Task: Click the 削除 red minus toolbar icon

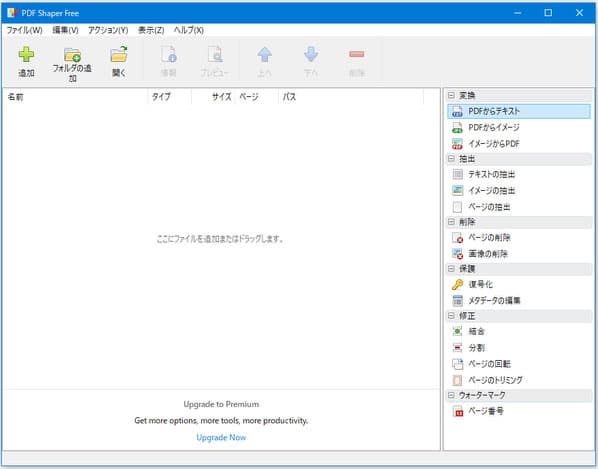Action: click(357, 54)
